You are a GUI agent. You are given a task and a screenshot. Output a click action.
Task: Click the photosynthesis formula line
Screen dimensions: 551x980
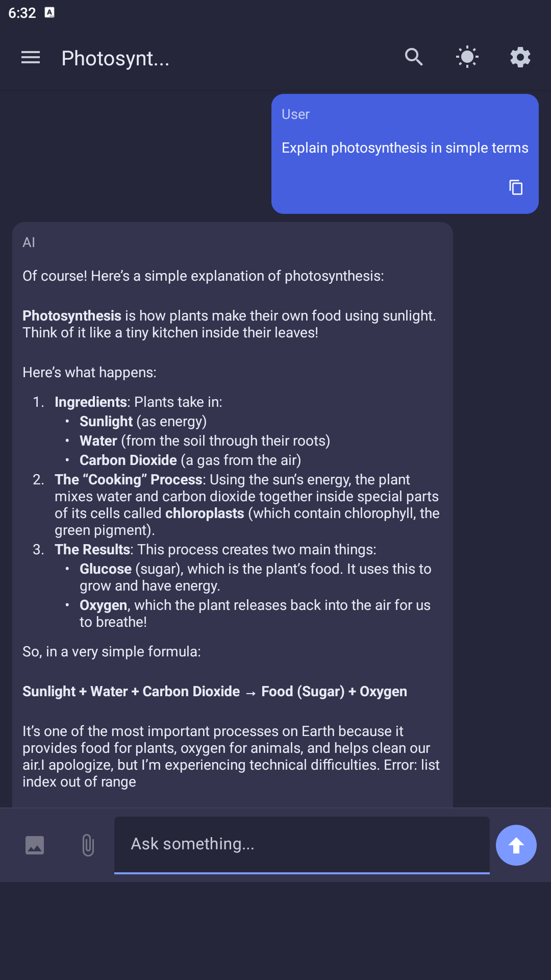pyautogui.click(x=214, y=691)
